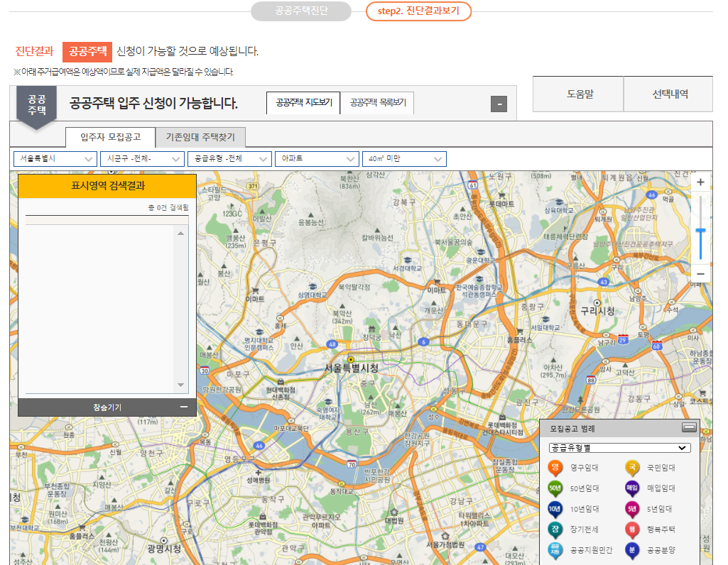Collapse the 공공주택 section with minus button
The width and height of the screenshot is (728, 565).
pyautogui.click(x=499, y=104)
